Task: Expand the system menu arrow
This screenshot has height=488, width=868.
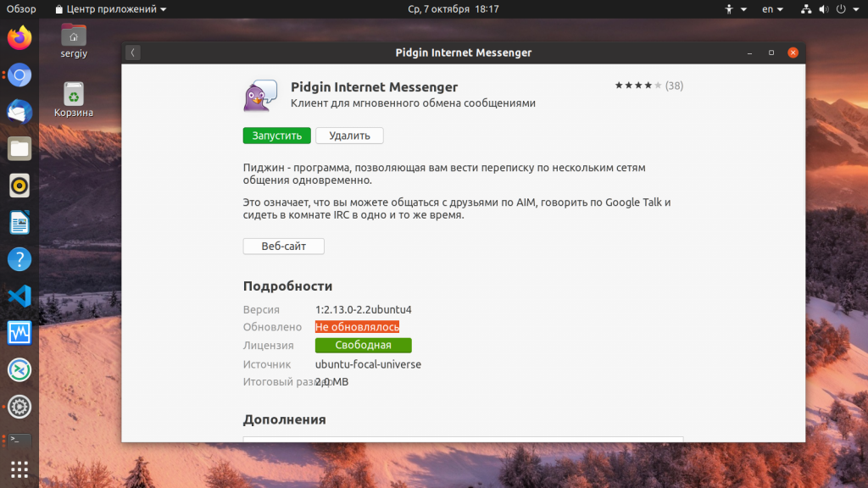Action: pyautogui.click(x=856, y=9)
